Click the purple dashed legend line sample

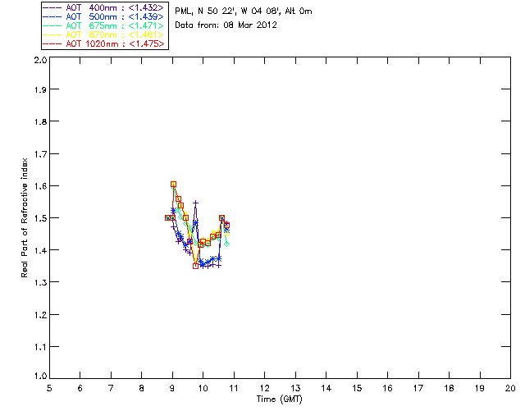(x=52, y=8)
